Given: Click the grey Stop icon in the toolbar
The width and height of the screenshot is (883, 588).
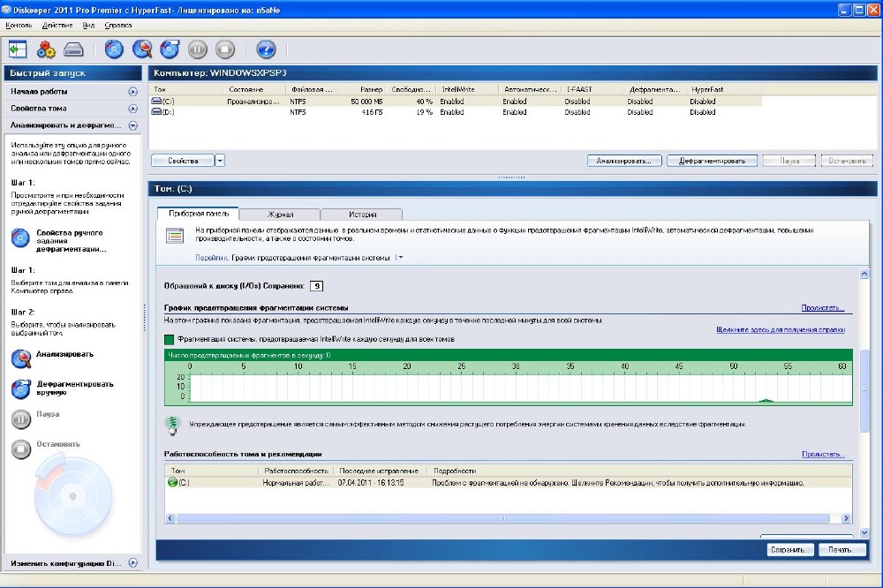Looking at the screenshot, I should [x=224, y=49].
